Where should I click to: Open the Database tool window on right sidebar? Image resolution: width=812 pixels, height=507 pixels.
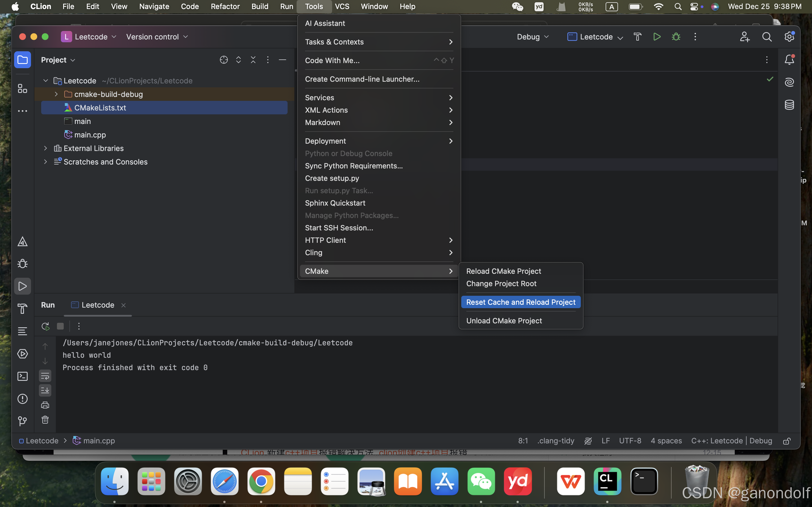[789, 104]
